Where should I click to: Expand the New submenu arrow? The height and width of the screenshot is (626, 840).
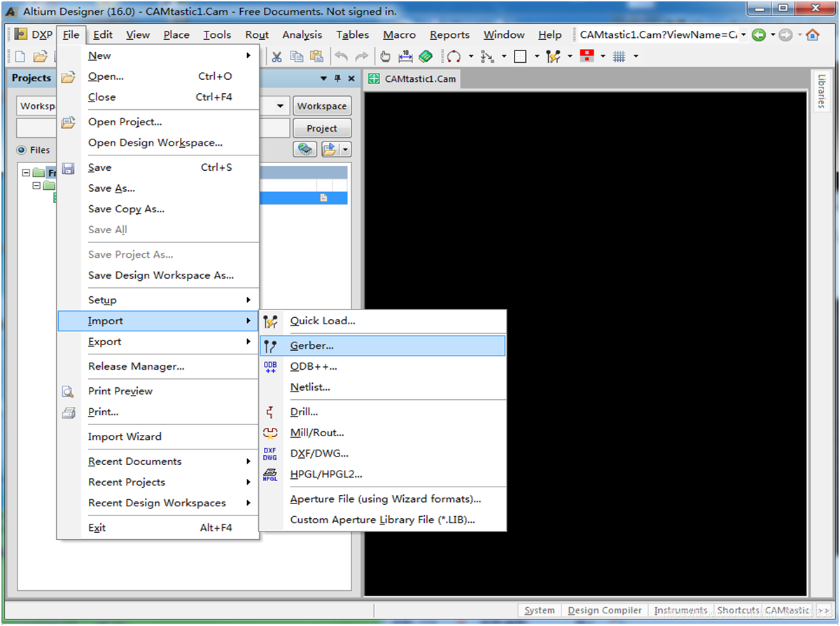248,55
